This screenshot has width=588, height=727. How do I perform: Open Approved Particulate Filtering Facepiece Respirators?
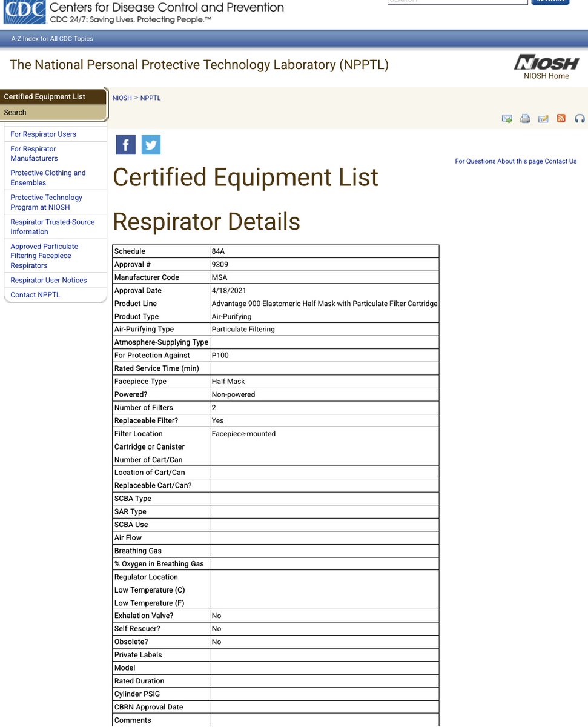[44, 256]
